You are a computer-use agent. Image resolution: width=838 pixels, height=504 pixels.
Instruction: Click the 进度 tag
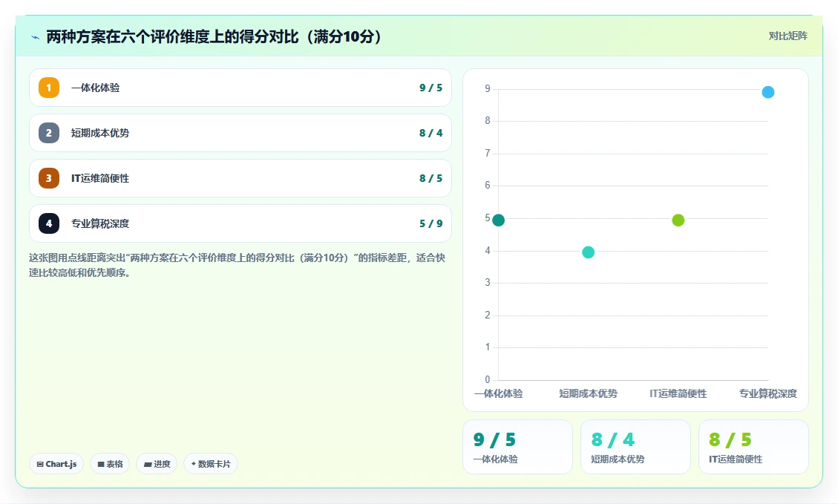pos(157,464)
